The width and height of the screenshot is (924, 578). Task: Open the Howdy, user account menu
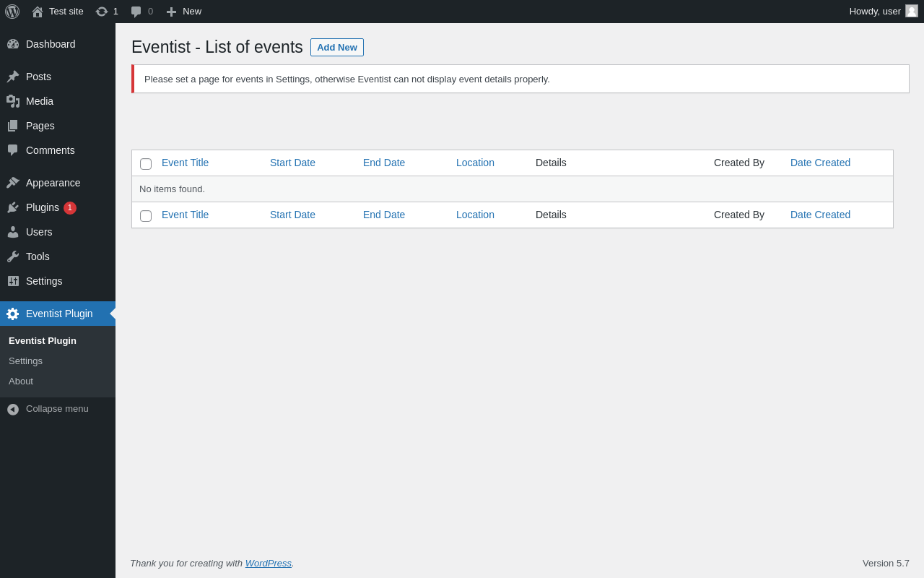click(875, 12)
